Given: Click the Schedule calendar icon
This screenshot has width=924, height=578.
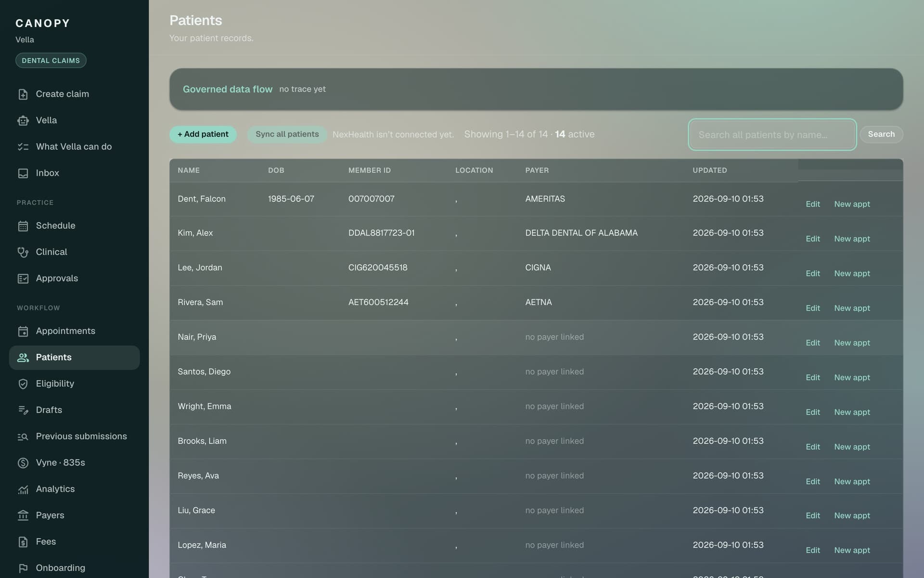Looking at the screenshot, I should [23, 226].
